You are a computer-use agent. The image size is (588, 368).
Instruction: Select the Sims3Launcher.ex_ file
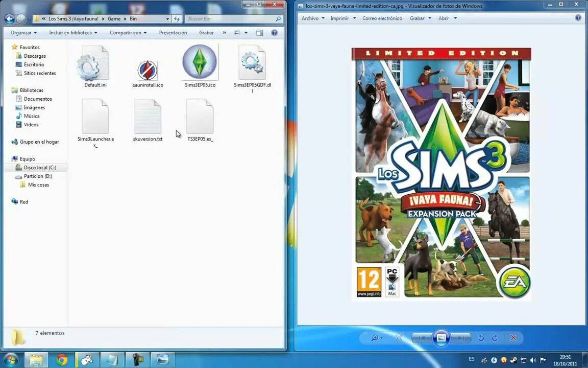click(x=95, y=117)
